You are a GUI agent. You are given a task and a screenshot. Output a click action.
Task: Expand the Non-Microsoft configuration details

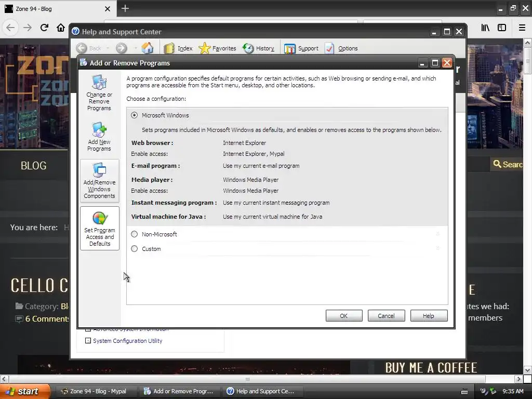tap(437, 234)
